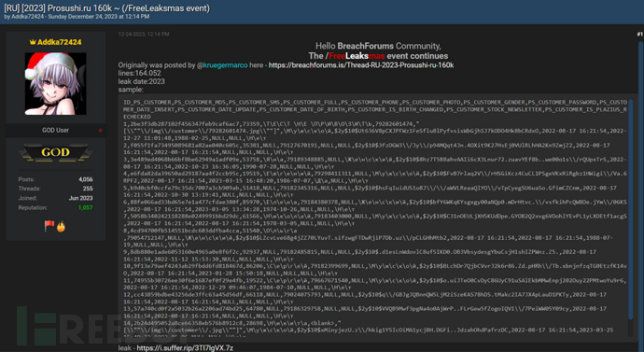
Task: Open the breachforums.is original thread link
Action: point(361,65)
